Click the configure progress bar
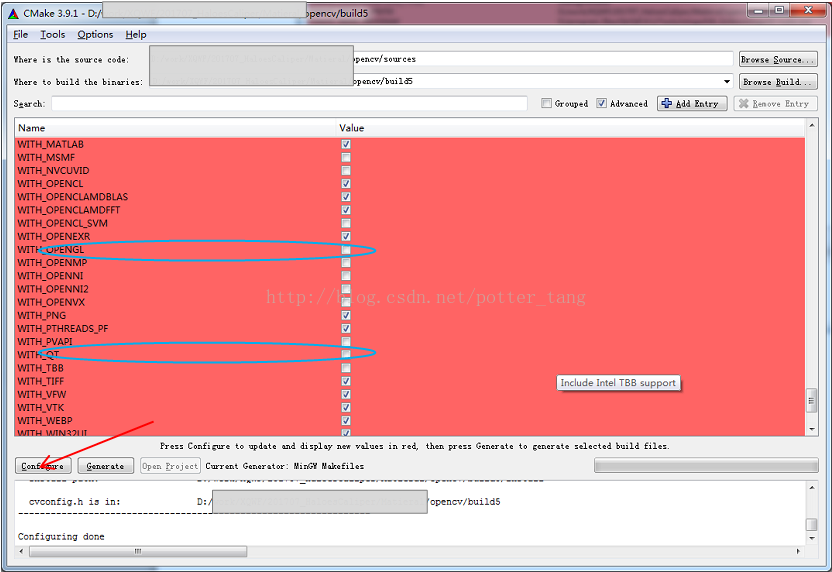 pyautogui.click(x=706, y=466)
